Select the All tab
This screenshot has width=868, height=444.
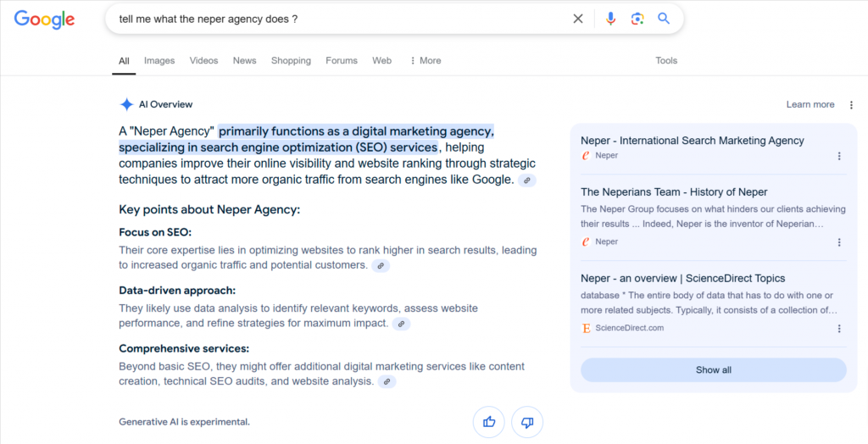[x=124, y=61]
